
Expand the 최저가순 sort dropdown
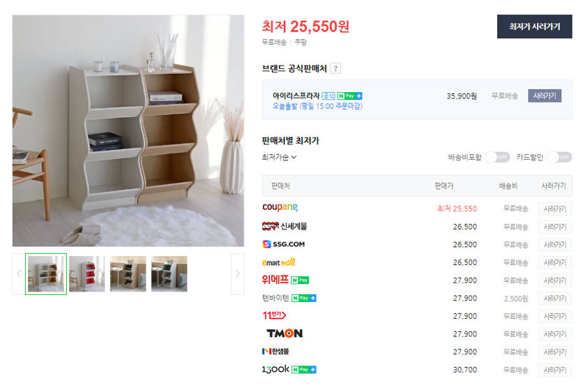tap(279, 158)
